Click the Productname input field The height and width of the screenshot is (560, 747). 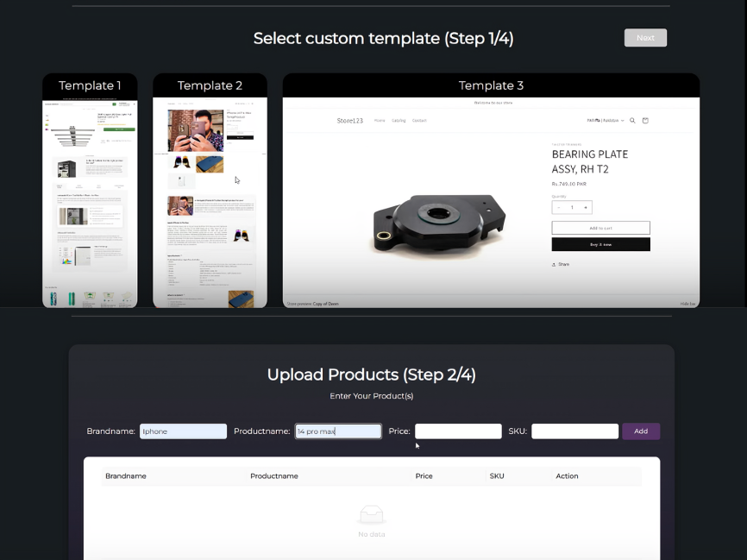pos(338,431)
